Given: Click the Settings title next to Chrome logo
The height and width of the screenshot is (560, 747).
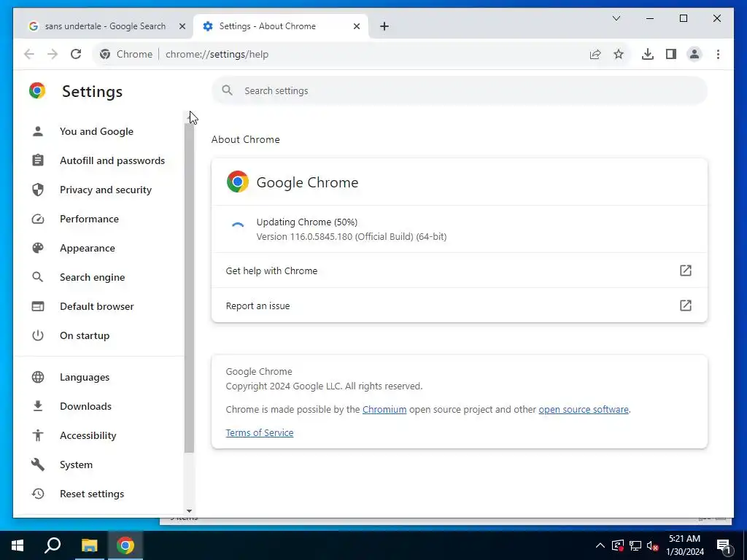Looking at the screenshot, I should (x=92, y=91).
